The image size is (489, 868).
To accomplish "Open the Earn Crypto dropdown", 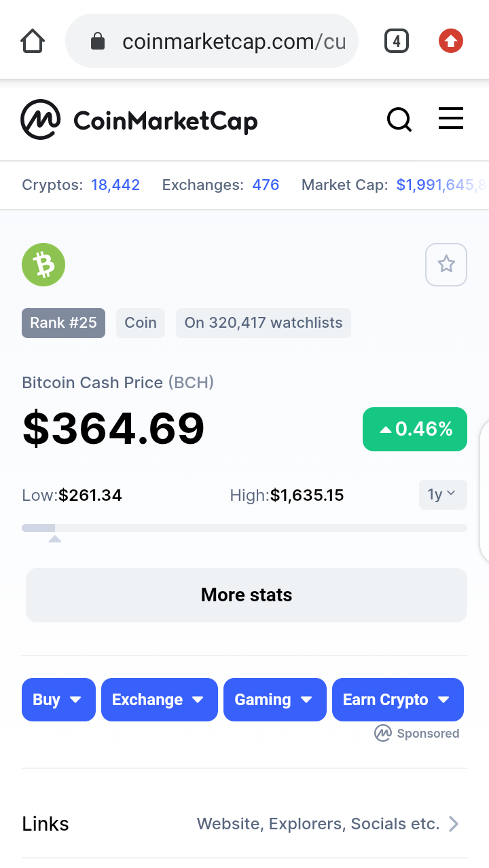I will tap(398, 700).
